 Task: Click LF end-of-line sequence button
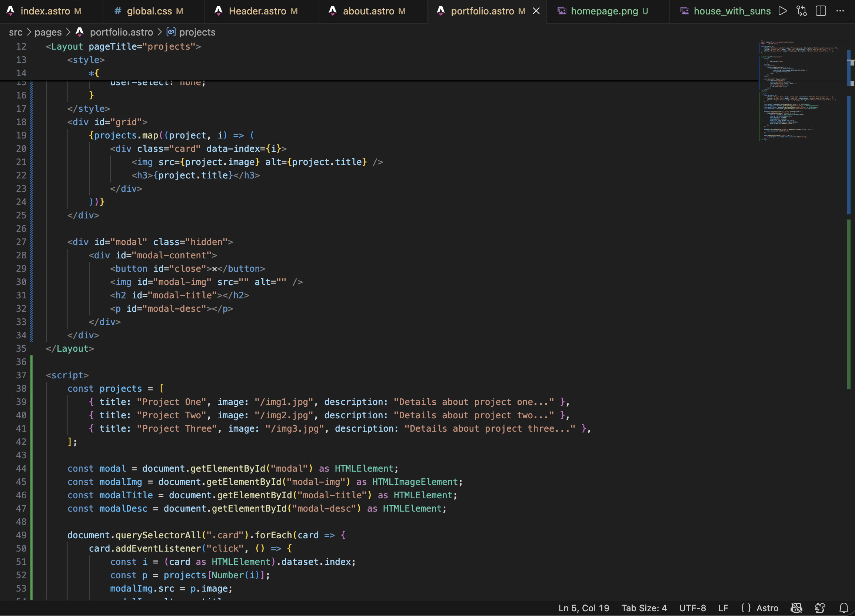click(x=723, y=608)
